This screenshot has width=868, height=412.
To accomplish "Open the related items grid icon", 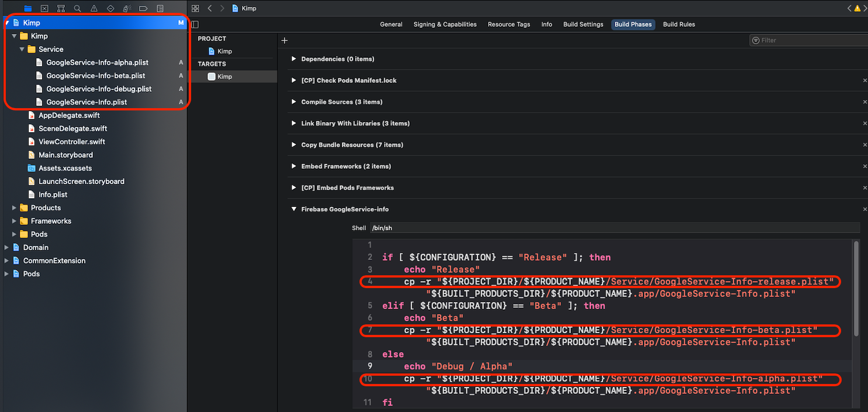I will (x=195, y=8).
